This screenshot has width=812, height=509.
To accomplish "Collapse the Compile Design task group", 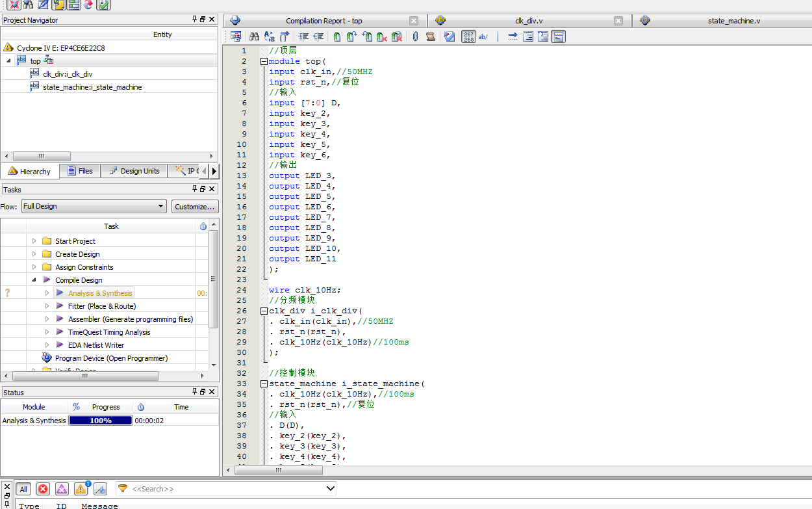I will coord(34,280).
